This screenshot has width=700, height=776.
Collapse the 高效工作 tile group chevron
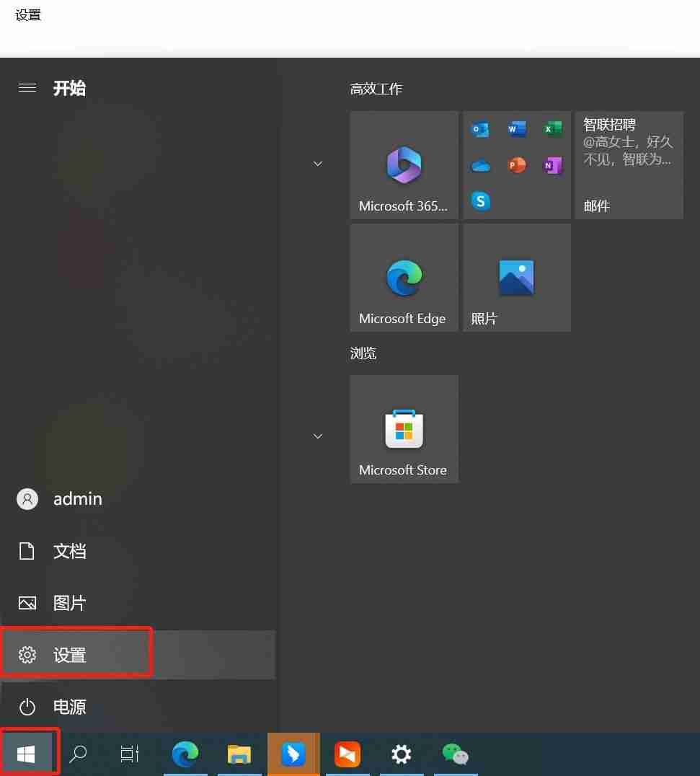tap(317, 164)
